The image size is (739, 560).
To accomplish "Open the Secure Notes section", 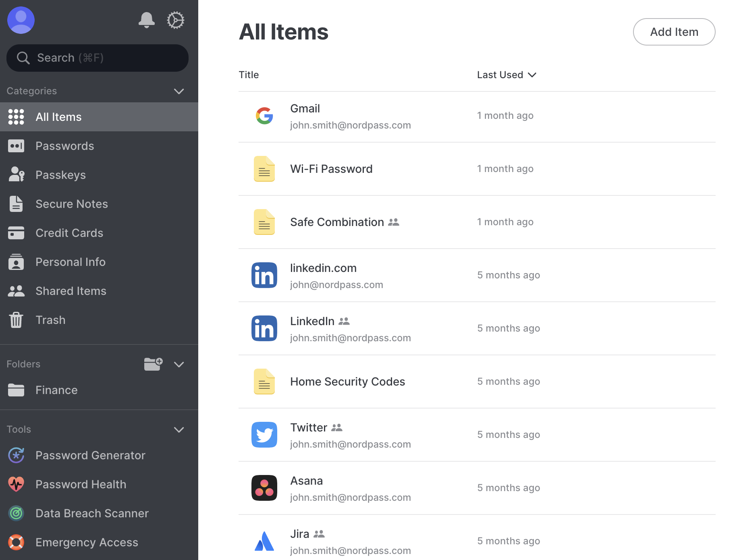I will tap(71, 204).
